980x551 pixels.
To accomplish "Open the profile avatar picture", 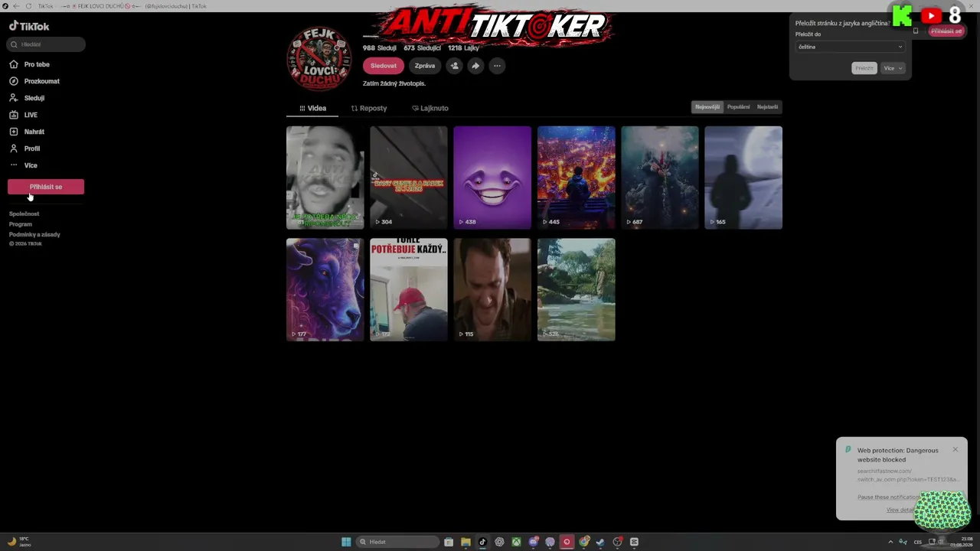I will [319, 58].
